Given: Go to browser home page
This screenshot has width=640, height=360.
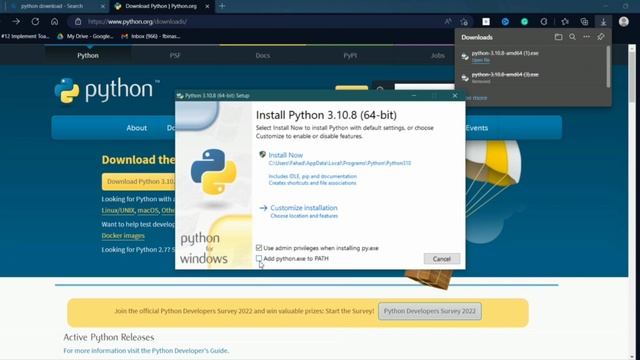Looking at the screenshot, I should [54, 21].
